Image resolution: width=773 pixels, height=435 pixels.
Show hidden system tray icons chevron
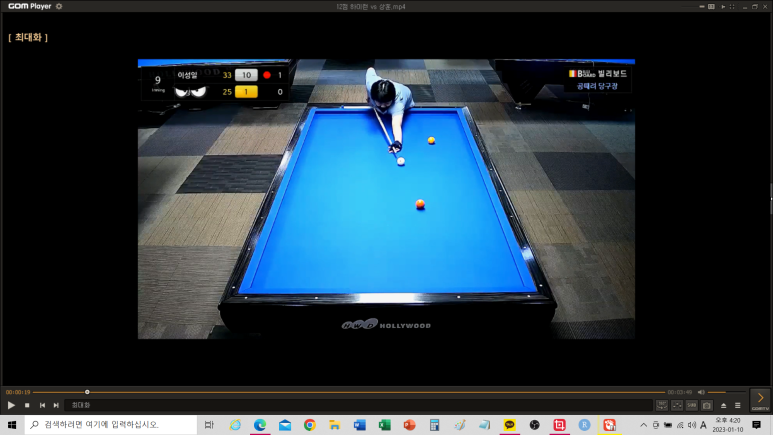[643, 425]
